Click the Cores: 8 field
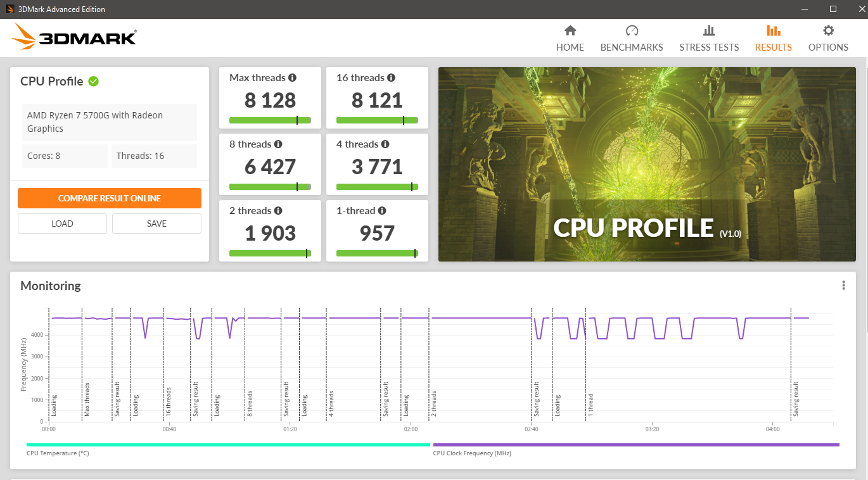Image resolution: width=868 pixels, height=480 pixels. [x=65, y=156]
